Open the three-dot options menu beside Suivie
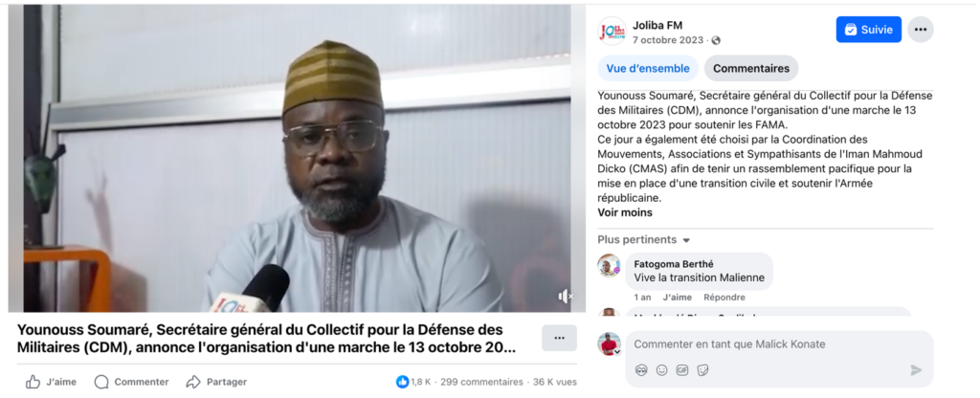980x398 pixels. (921, 30)
